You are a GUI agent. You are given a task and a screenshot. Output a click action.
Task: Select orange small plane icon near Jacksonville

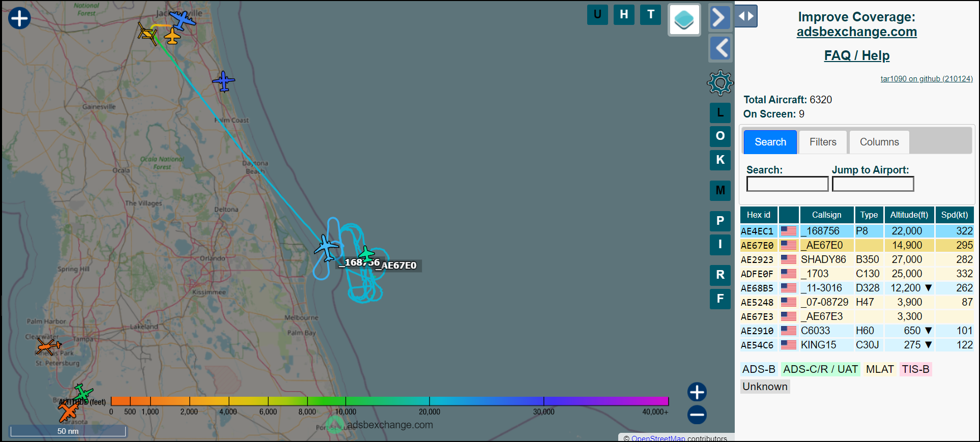[x=172, y=36]
